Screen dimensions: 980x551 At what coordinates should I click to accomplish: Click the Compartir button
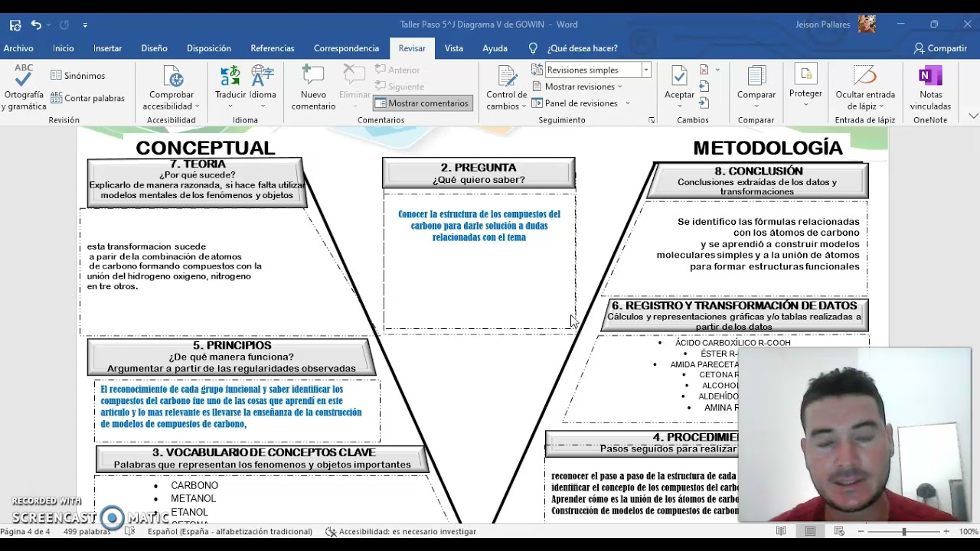940,48
